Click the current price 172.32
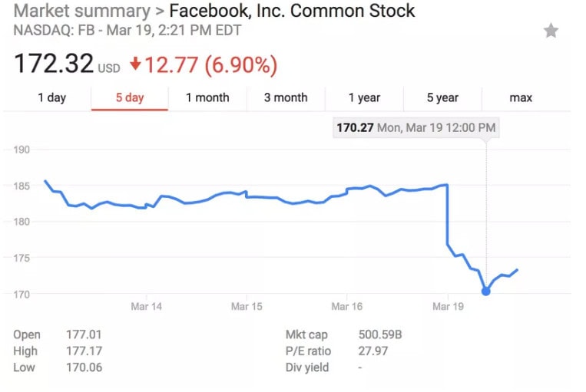586x392 pixels. [53, 64]
